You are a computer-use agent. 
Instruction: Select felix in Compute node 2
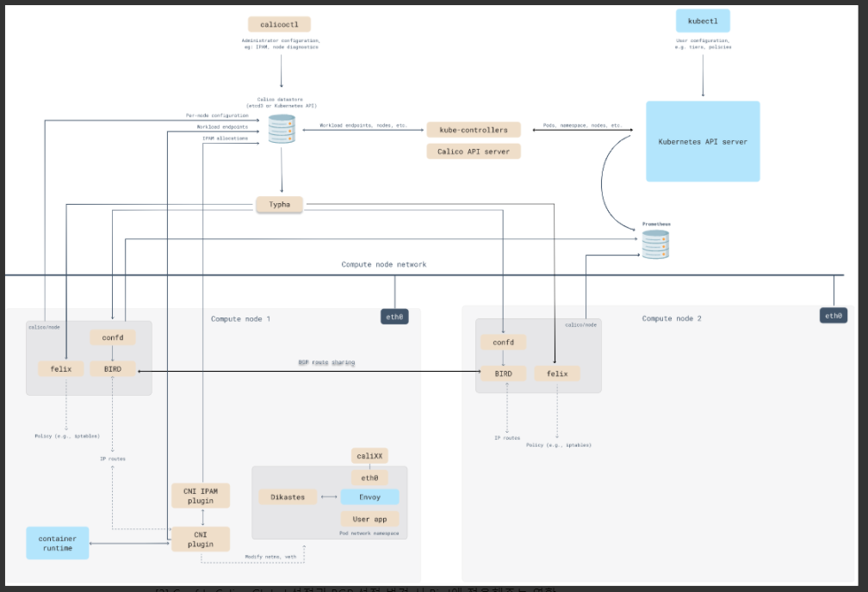(x=557, y=373)
